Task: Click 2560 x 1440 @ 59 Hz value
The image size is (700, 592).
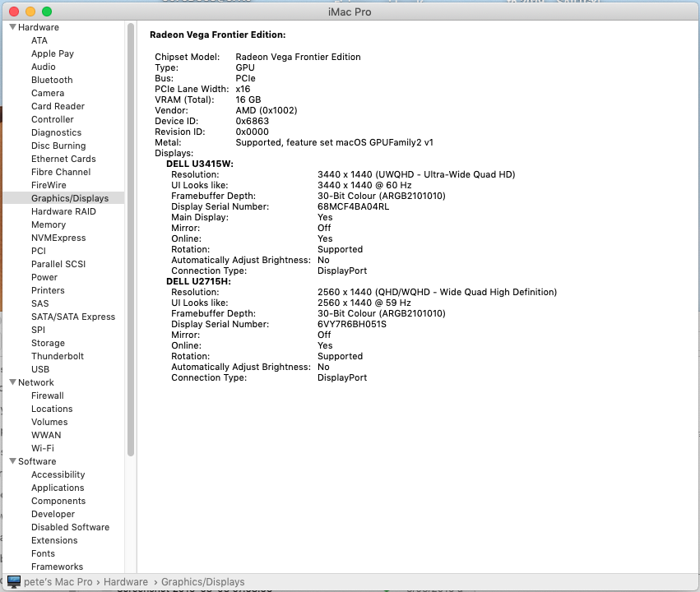Action: tap(364, 303)
